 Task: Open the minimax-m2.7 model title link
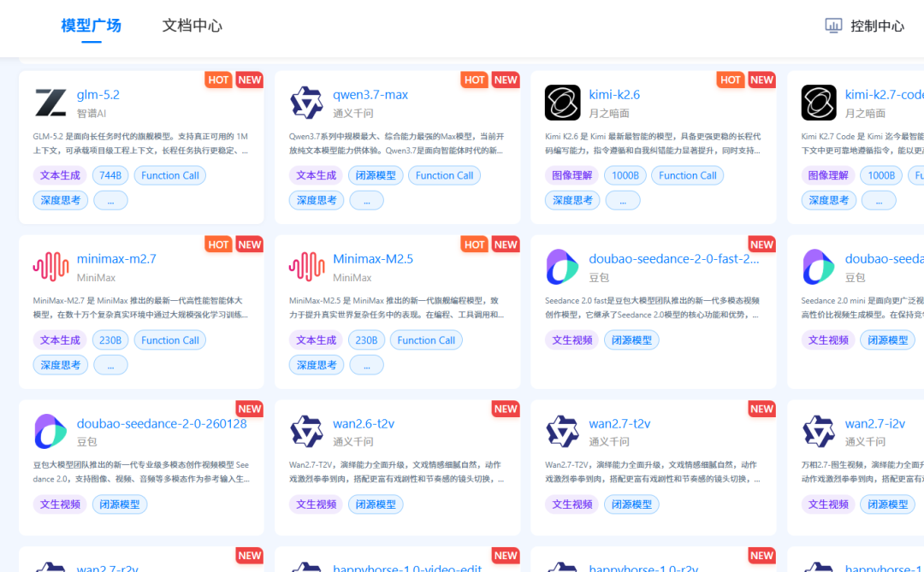point(116,258)
